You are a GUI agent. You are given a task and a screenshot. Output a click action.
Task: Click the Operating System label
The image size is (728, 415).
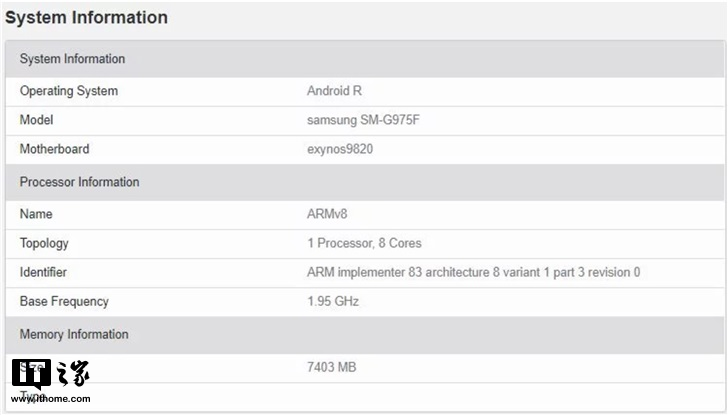pyautogui.click(x=68, y=91)
